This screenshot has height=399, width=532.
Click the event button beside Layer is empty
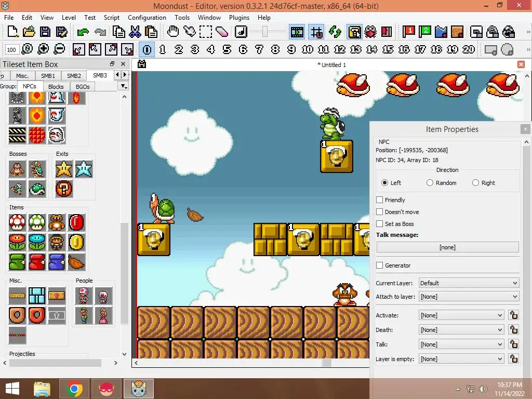click(513, 359)
